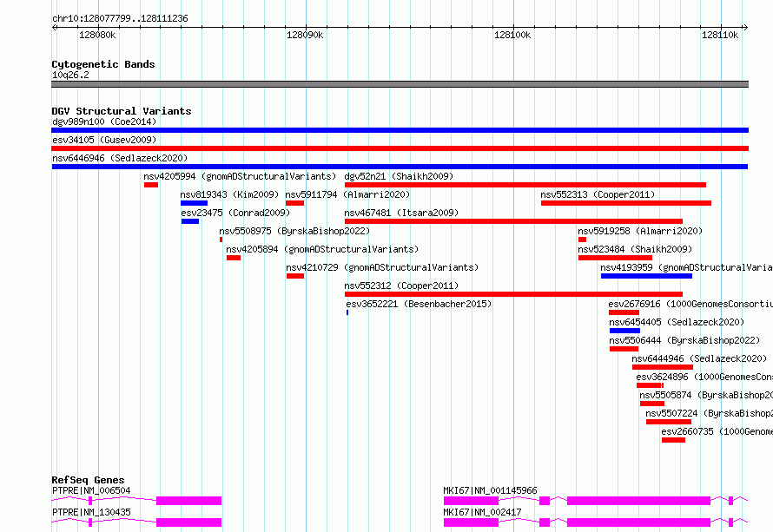Select the nsv467481 (Itsara2009) red bar
The height and width of the screenshot is (532, 773).
click(513, 221)
